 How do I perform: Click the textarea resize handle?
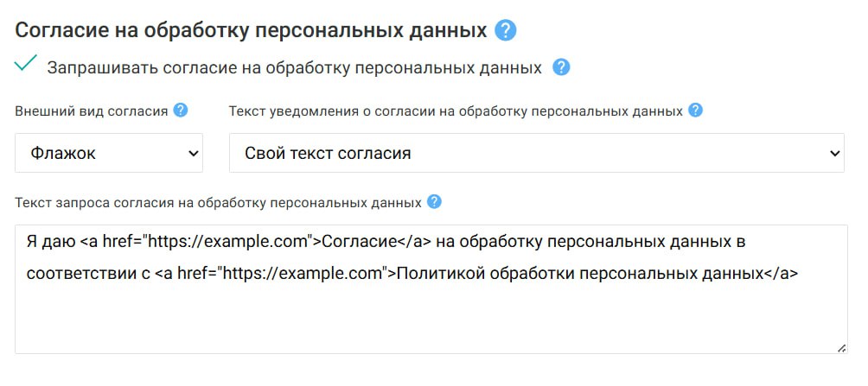click(841, 347)
